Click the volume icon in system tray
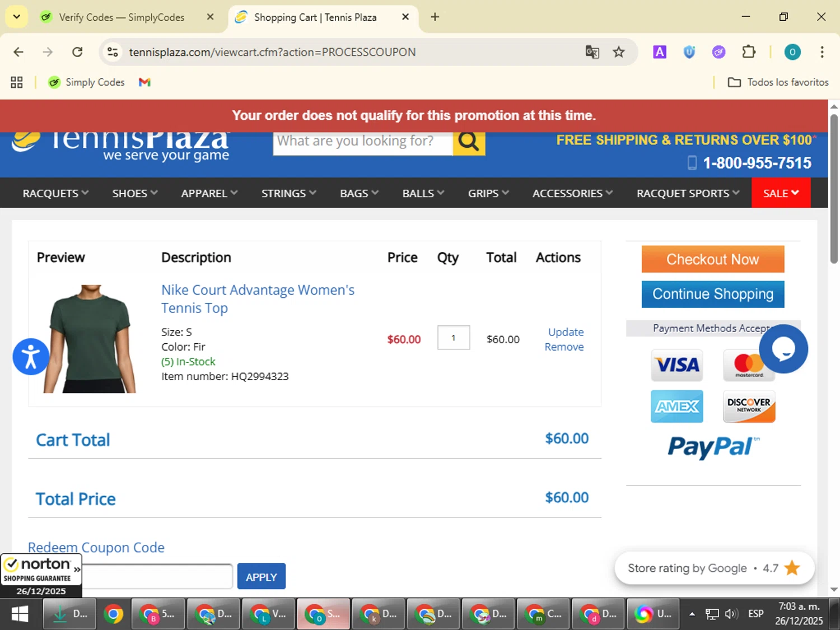The image size is (840, 630). coord(731,614)
